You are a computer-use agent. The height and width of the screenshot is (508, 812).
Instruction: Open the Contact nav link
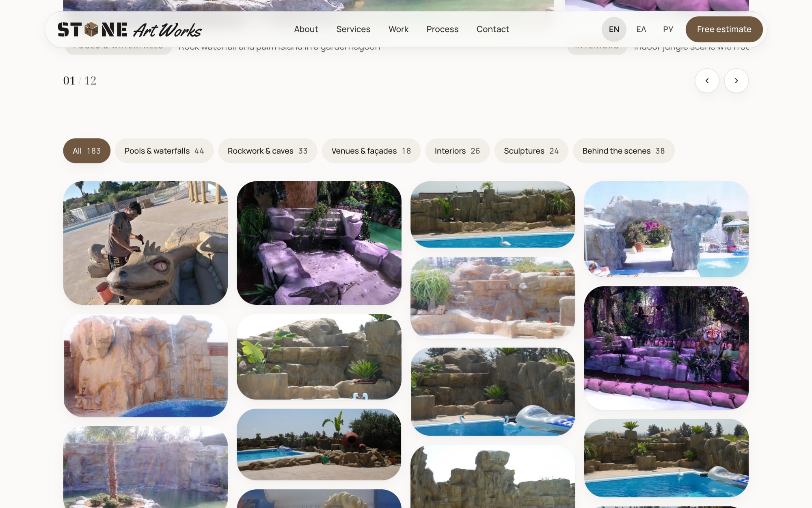[x=492, y=29]
